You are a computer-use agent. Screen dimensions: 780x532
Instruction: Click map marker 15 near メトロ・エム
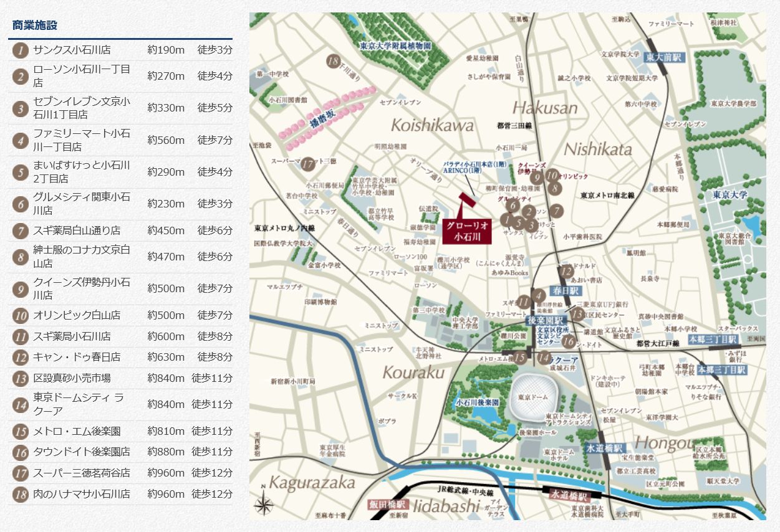(520, 358)
